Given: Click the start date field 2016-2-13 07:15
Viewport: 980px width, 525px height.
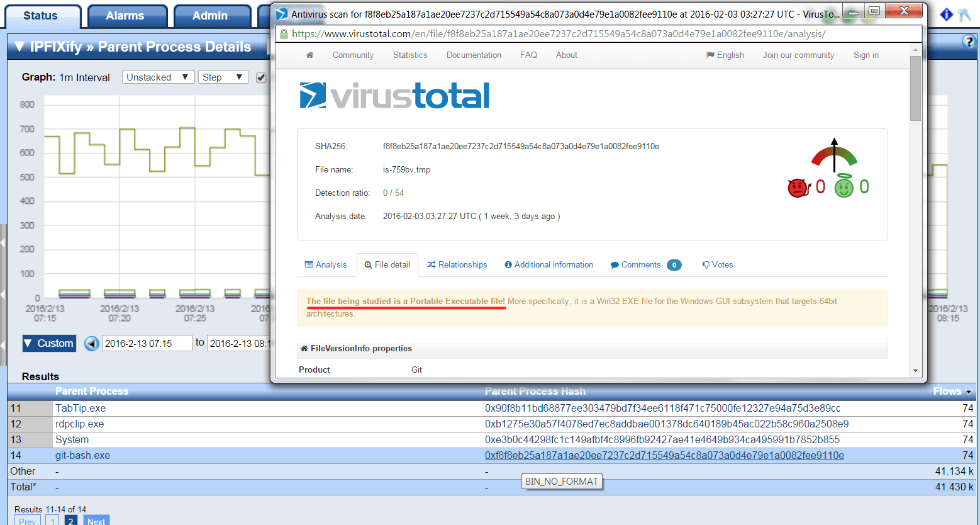Looking at the screenshot, I should 147,343.
